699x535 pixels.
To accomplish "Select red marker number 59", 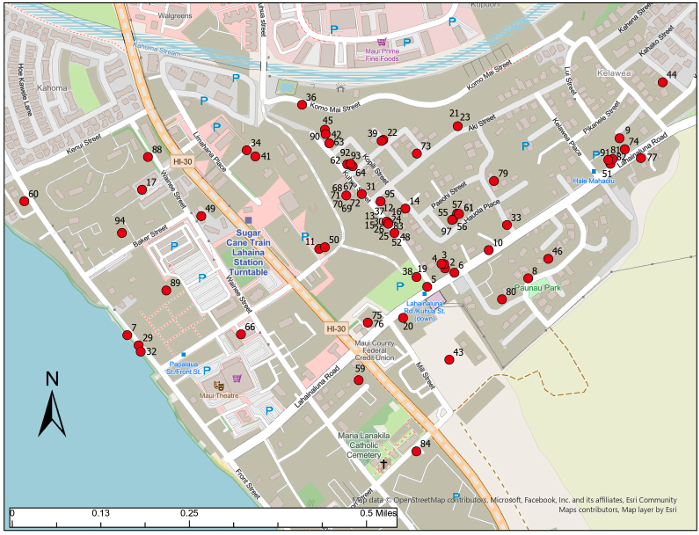I will (358, 380).
